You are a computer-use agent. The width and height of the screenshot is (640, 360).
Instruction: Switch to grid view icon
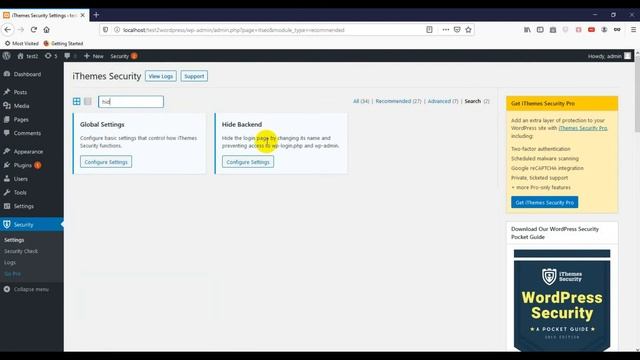(x=77, y=101)
